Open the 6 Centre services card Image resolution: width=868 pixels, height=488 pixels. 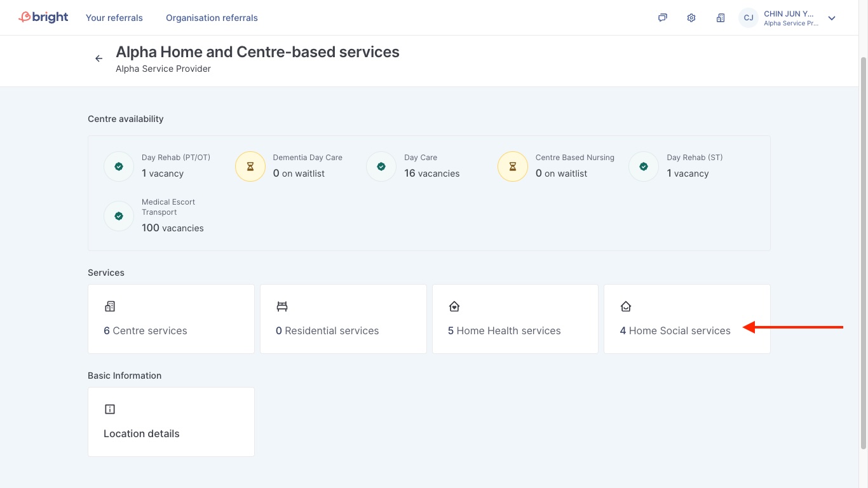tap(171, 319)
